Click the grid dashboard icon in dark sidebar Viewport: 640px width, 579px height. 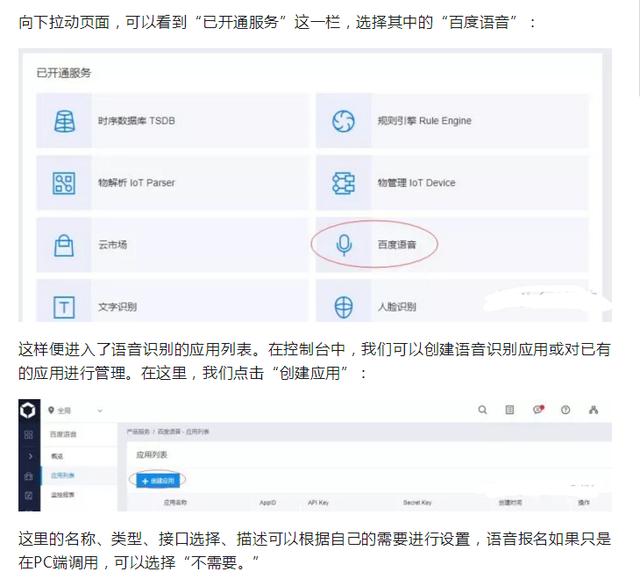pos(29,435)
